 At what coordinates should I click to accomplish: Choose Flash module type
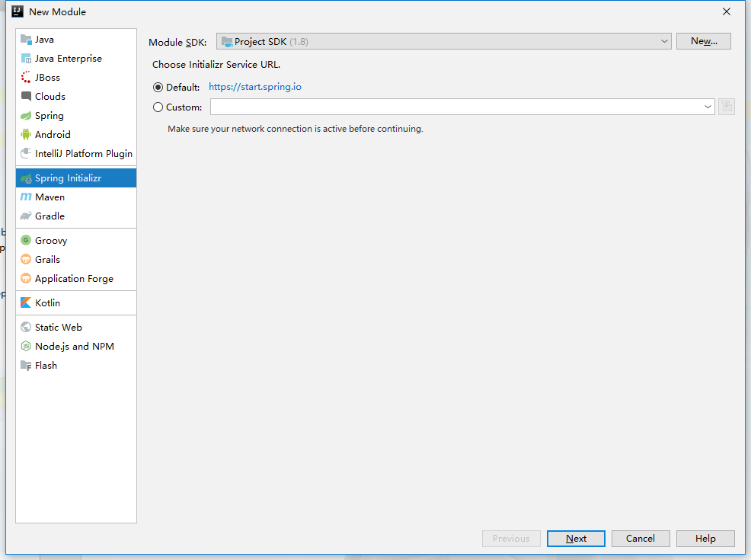76,366
